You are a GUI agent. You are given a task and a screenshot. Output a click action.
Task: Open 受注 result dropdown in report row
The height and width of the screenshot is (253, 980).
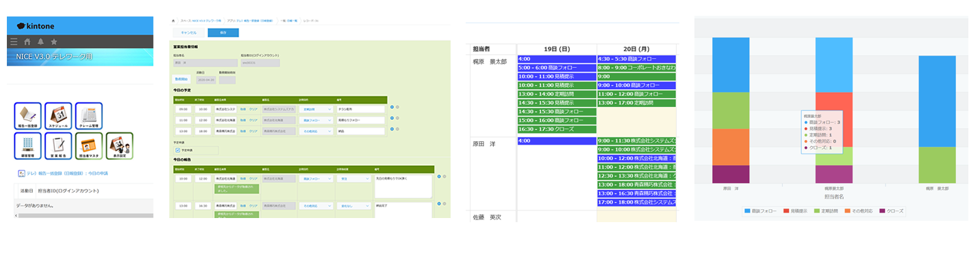pos(353,179)
